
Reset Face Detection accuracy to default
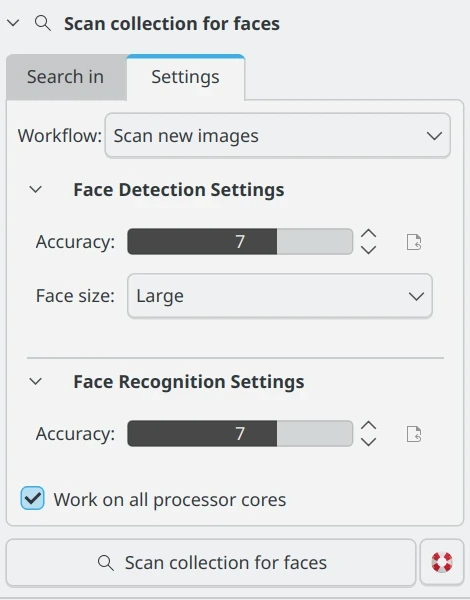414,242
